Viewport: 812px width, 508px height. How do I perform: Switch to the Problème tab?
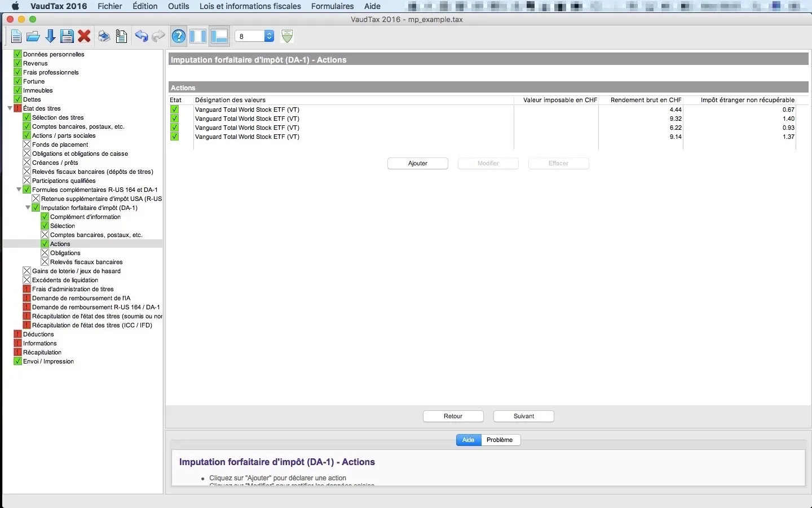pyautogui.click(x=500, y=440)
